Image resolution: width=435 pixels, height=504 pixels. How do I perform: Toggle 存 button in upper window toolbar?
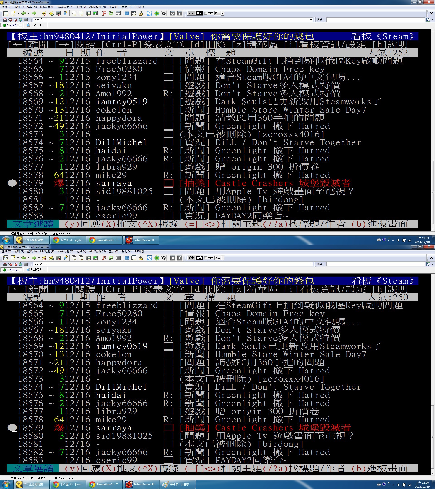pyautogui.click(x=173, y=13)
